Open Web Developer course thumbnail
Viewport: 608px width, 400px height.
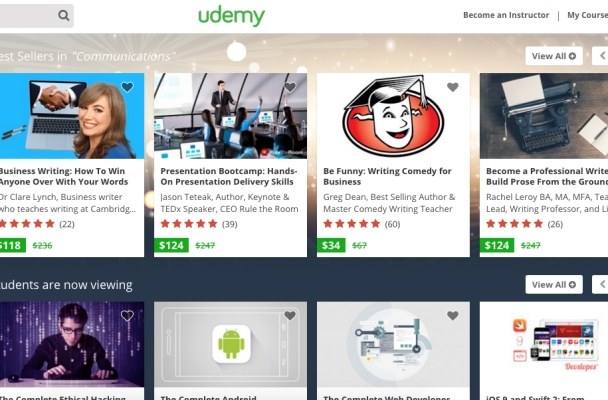(393, 345)
